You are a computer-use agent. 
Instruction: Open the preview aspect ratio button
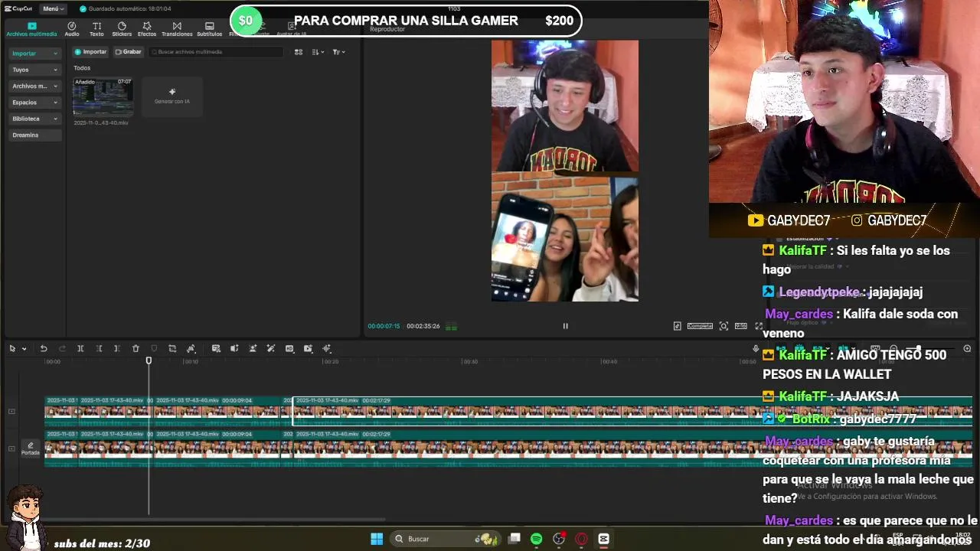point(740,326)
